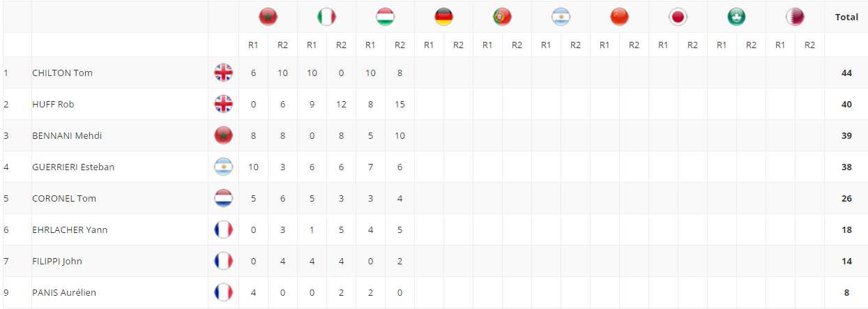Choose the Macau flag round header
The height and width of the screenshot is (309, 868).
pos(736,17)
